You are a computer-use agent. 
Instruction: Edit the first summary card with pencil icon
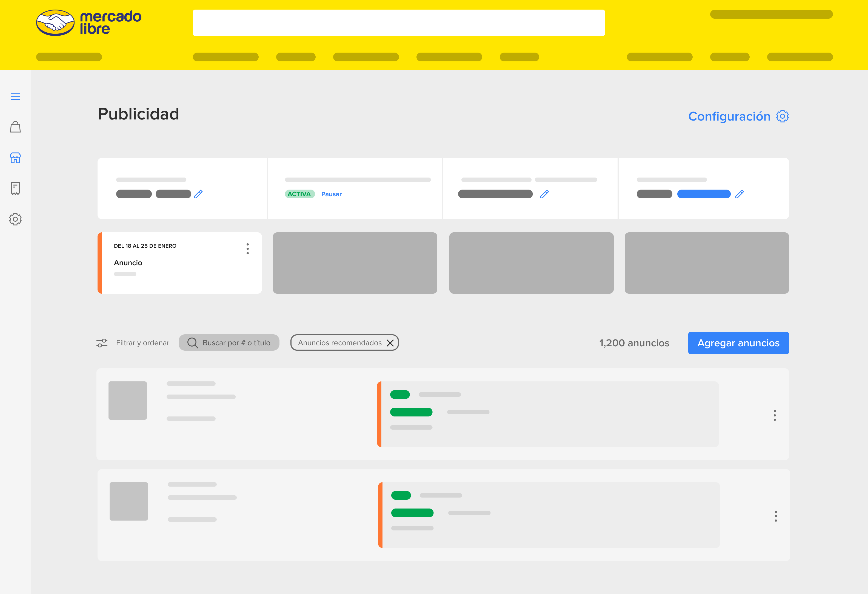coord(198,194)
